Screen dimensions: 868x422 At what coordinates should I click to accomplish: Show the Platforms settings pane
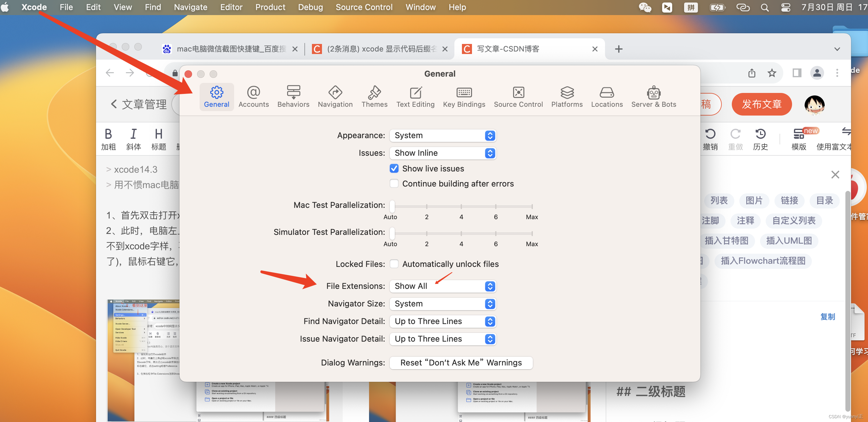pos(566,96)
